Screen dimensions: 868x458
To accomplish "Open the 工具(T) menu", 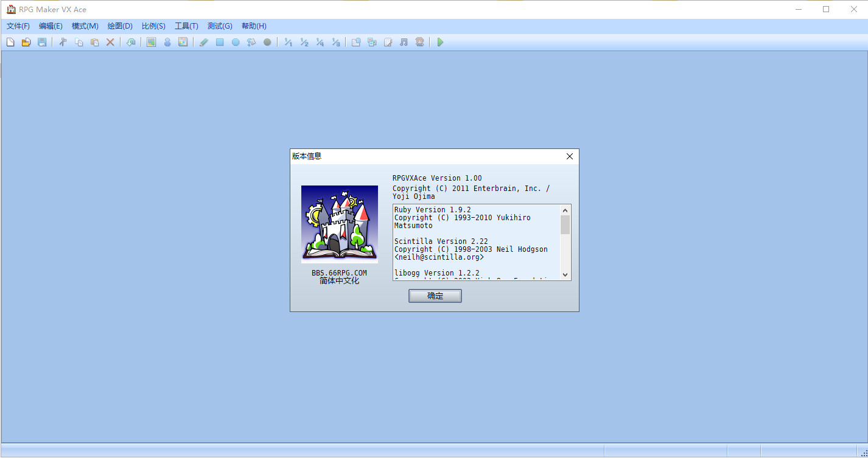I will (186, 26).
